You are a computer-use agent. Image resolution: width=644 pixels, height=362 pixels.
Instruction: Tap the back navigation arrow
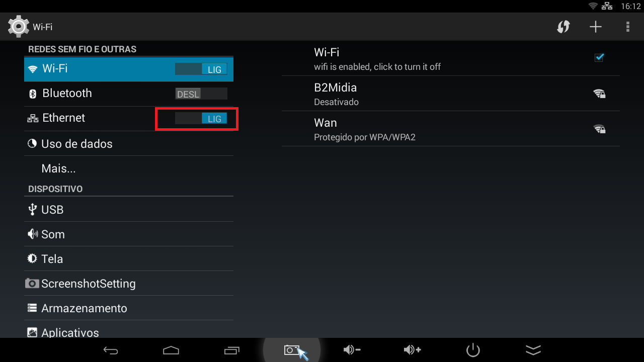click(x=111, y=350)
